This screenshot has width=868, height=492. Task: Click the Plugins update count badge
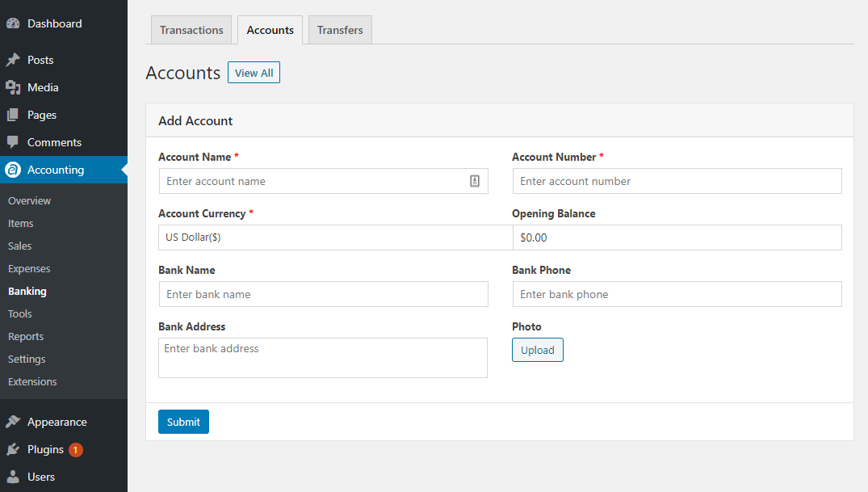[x=76, y=450]
